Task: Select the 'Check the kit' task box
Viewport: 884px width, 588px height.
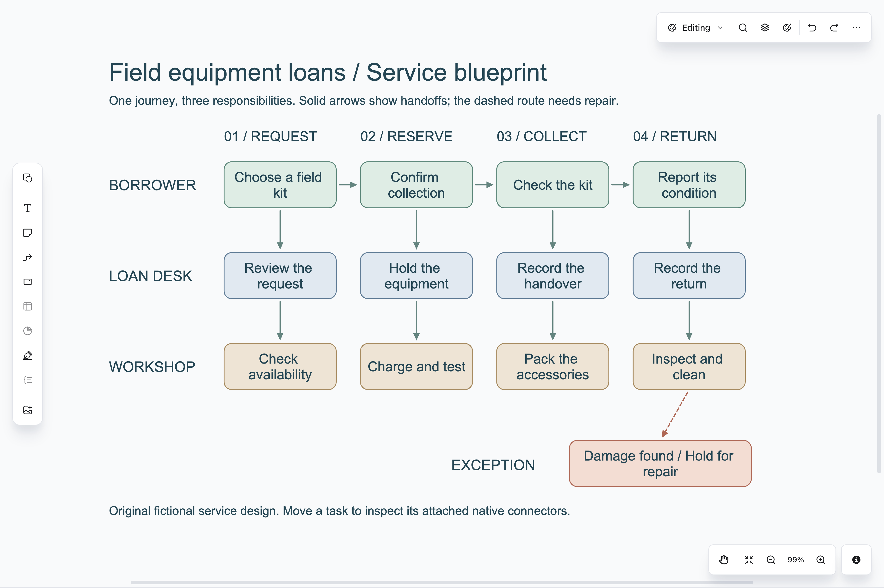Action: pyautogui.click(x=552, y=185)
